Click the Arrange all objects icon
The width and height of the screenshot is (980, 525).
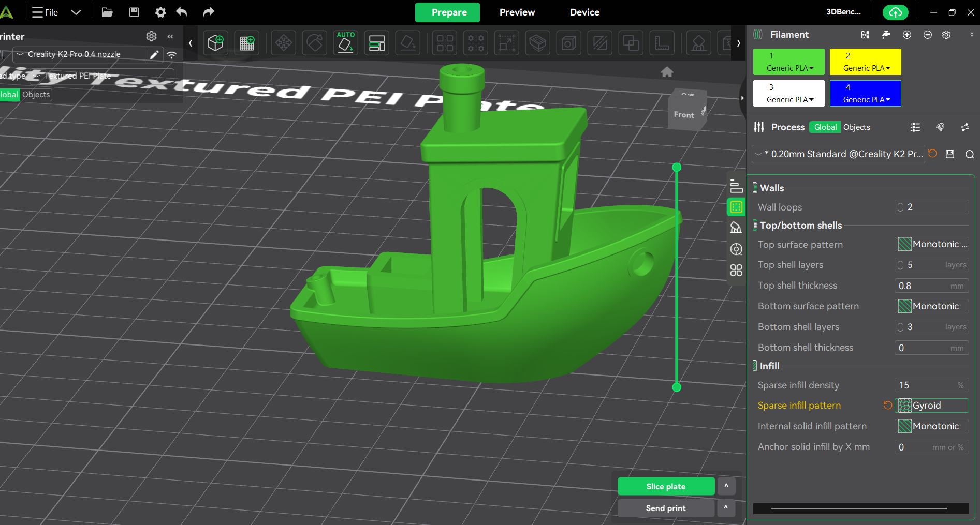[x=377, y=43]
